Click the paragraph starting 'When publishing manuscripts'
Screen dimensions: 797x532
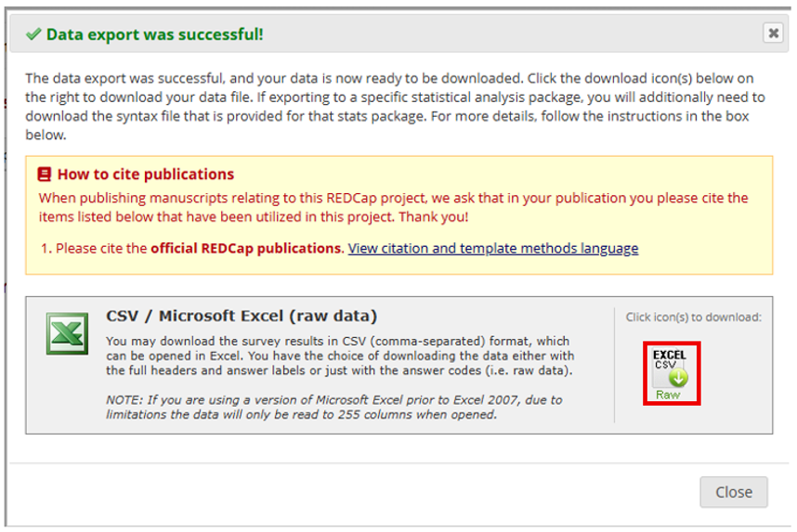click(x=393, y=207)
